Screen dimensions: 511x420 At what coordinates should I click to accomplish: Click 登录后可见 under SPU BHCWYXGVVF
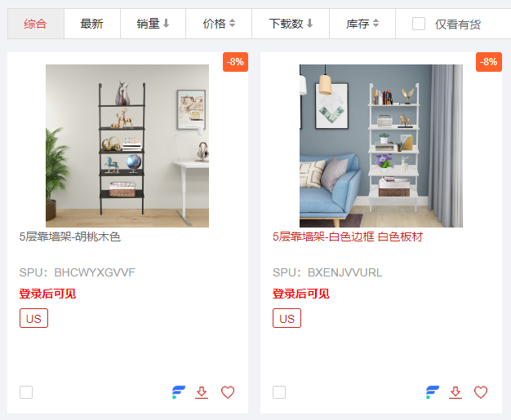(47, 294)
